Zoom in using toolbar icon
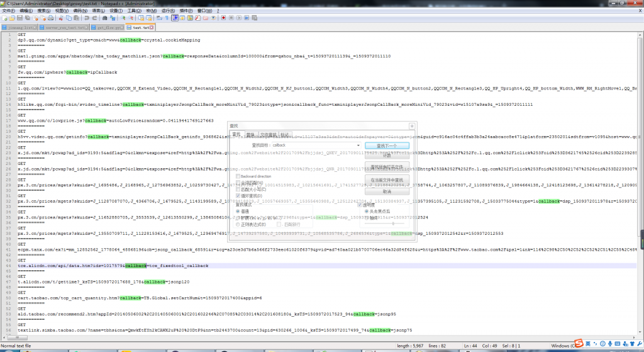This screenshot has width=644, height=352. pos(123,18)
